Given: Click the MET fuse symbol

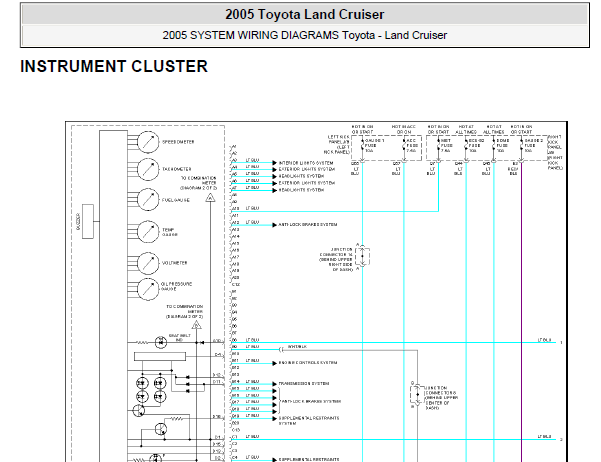Looking at the screenshot, I should pos(438,147).
